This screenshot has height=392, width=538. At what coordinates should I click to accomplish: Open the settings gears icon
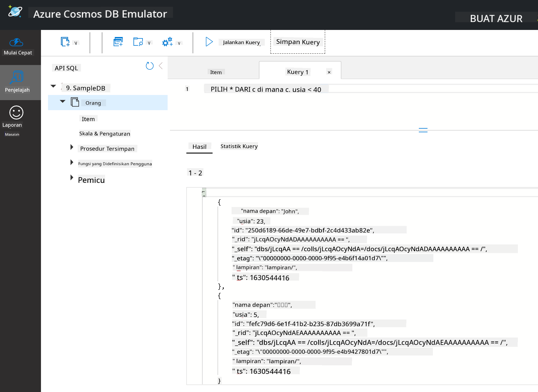[x=167, y=42]
